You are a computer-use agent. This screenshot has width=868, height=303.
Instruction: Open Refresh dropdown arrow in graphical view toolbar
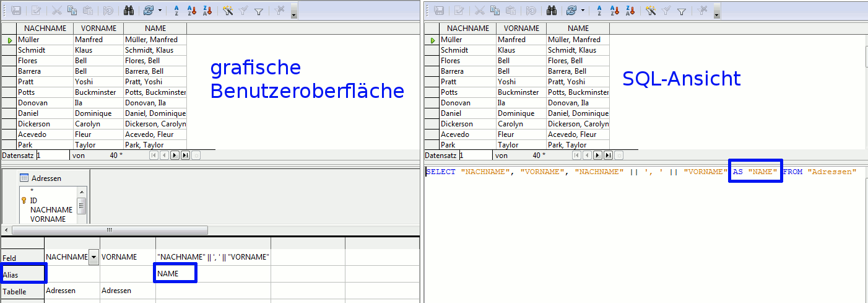coord(160,11)
